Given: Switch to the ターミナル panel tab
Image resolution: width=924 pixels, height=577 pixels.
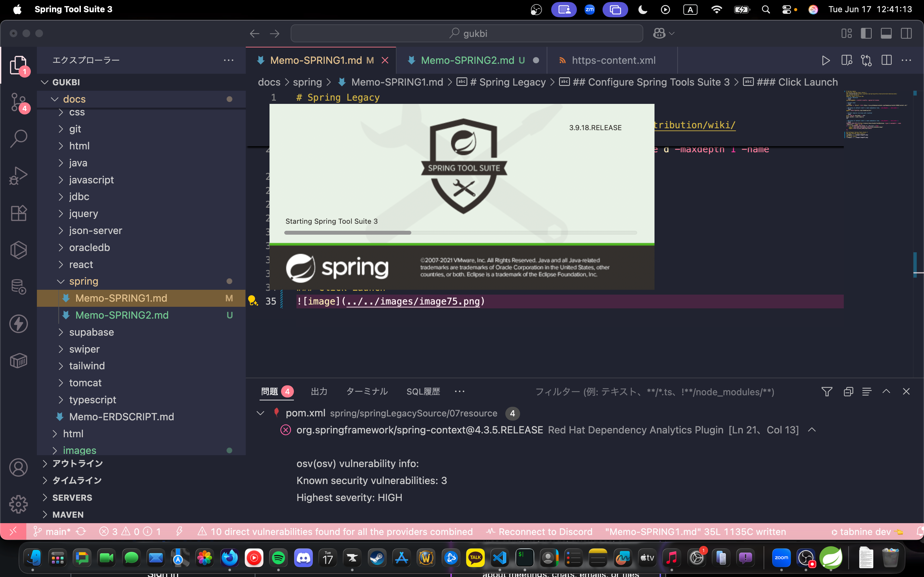Looking at the screenshot, I should [x=367, y=391].
